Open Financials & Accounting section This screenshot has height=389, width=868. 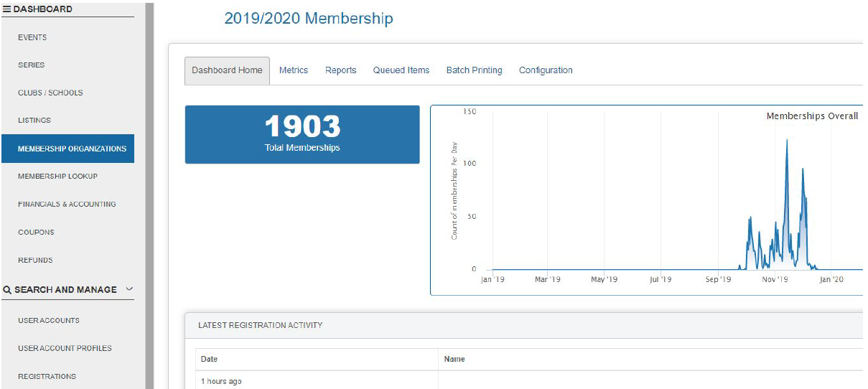67,205
